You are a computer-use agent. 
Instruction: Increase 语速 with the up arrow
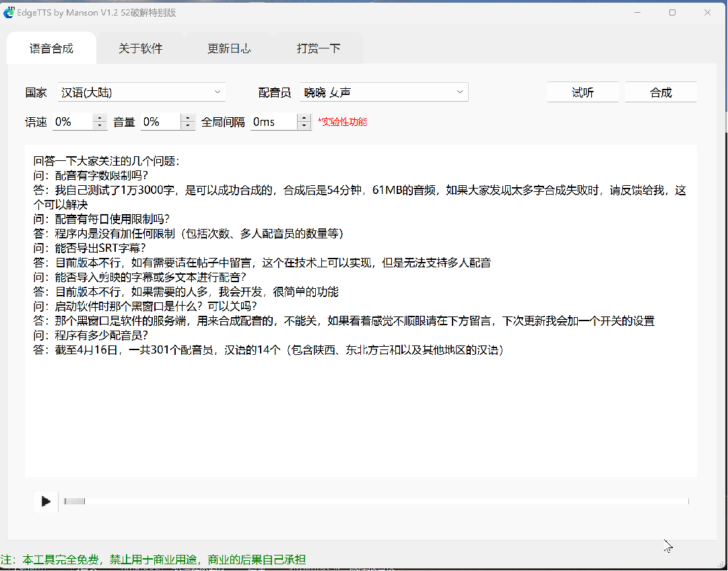(x=100, y=118)
